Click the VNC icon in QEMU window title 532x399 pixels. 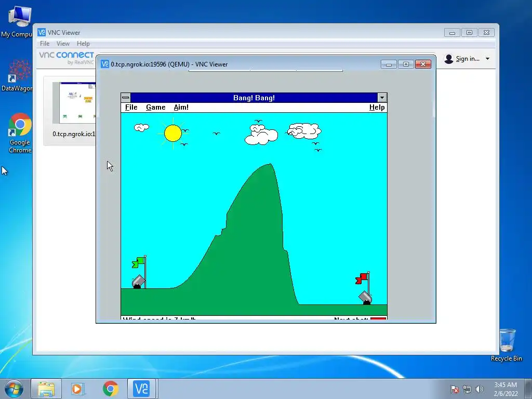click(105, 64)
